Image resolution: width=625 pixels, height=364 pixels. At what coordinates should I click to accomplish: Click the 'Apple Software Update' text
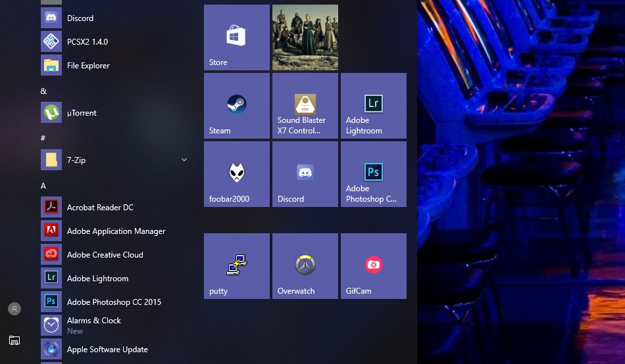point(107,350)
